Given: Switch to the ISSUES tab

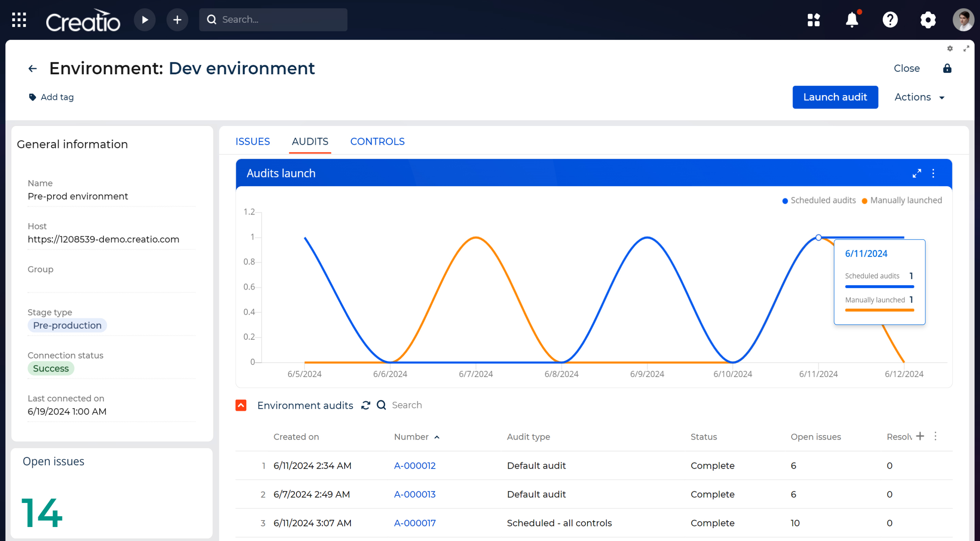Looking at the screenshot, I should [252, 141].
